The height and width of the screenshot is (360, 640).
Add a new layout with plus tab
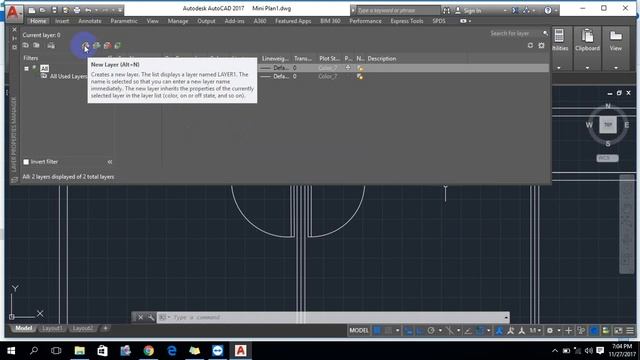[x=105, y=328]
